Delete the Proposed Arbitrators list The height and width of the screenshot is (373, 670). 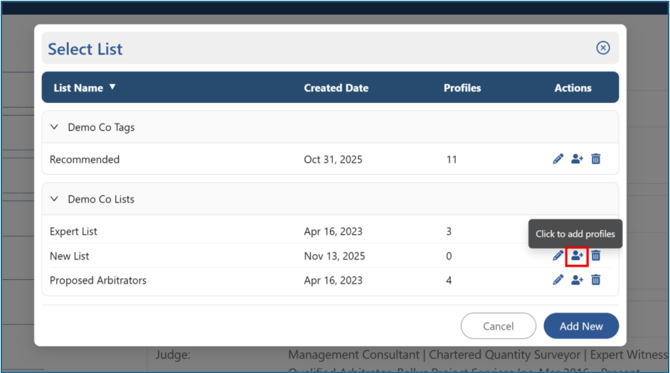pyautogui.click(x=596, y=280)
